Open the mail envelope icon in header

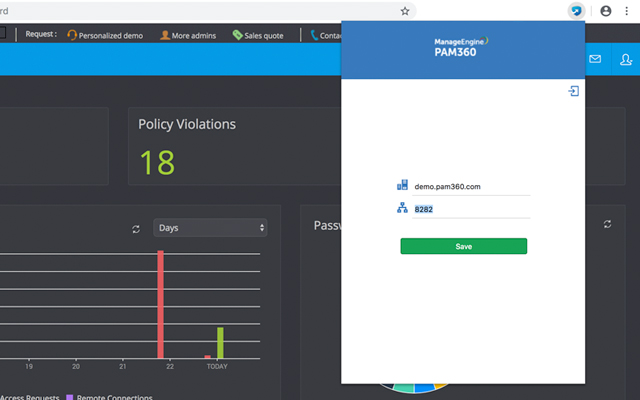[595, 59]
